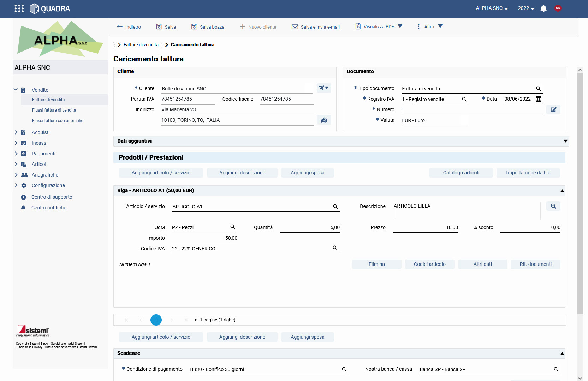Click the Descrizione text area
This screenshot has width=588, height=381.
click(467, 211)
